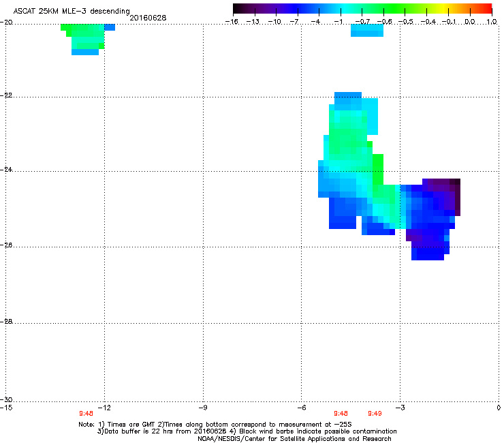The image size is (504, 443).
Task: Click the -7 colorbar tick label
Action: click(x=294, y=22)
